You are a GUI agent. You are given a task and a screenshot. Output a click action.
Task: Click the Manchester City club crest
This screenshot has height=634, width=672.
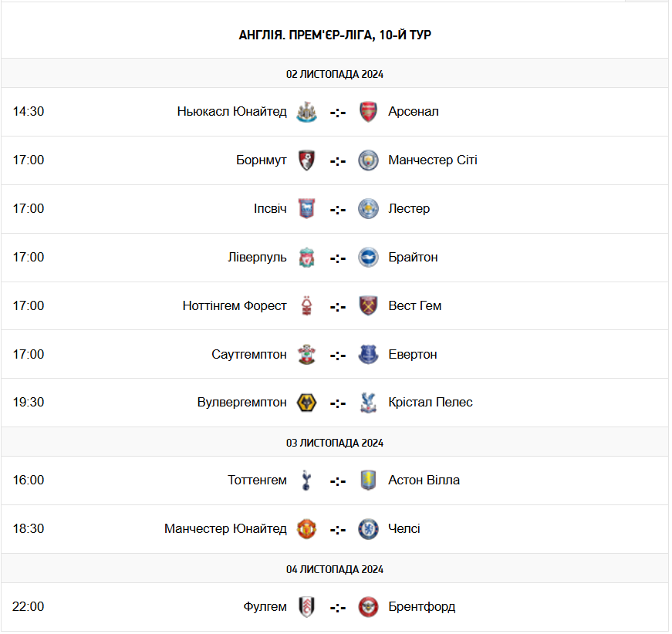click(368, 160)
